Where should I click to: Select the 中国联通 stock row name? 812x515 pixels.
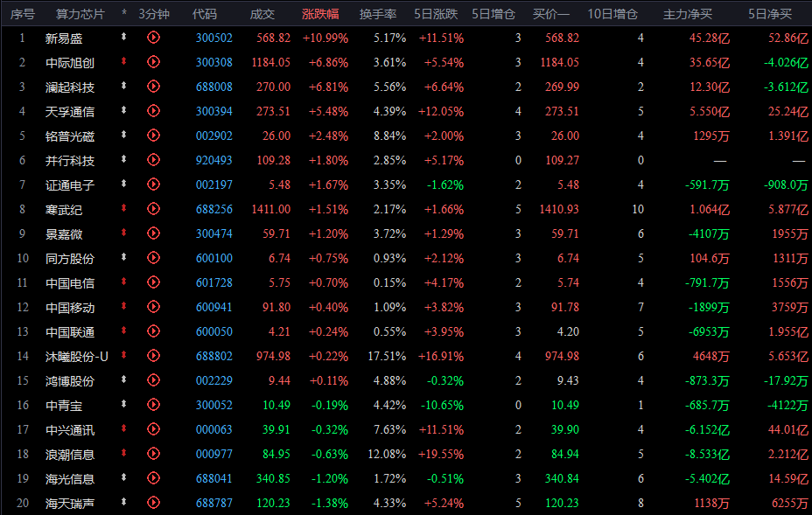click(70, 331)
